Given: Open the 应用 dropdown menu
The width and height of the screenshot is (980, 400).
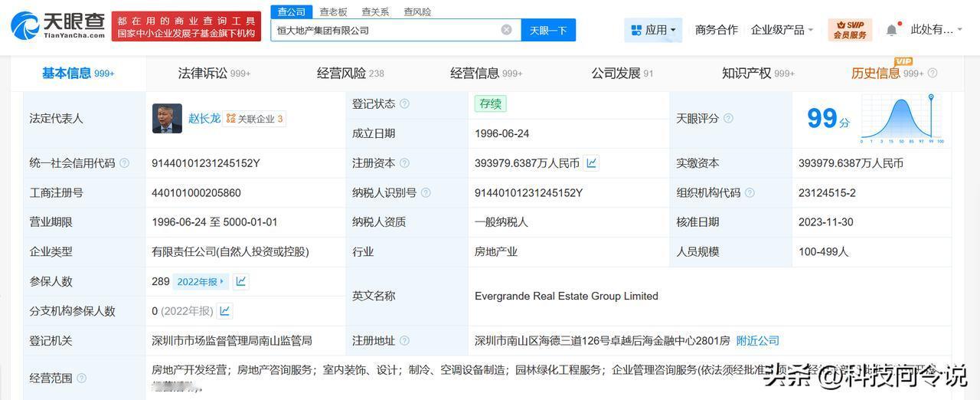Looking at the screenshot, I should pos(653,30).
